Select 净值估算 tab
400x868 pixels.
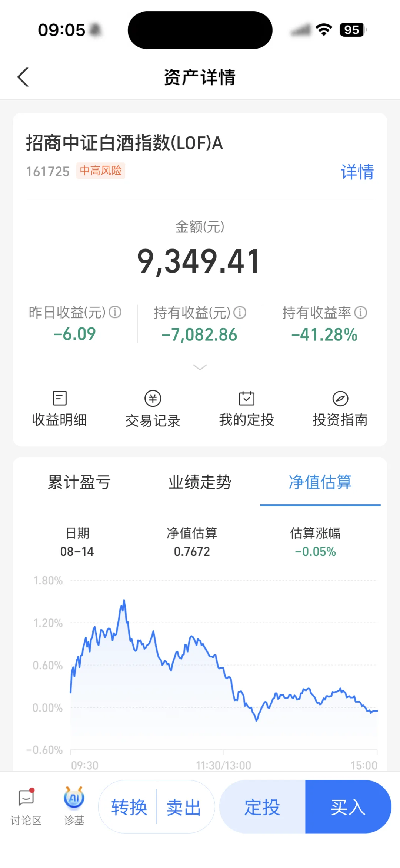click(x=320, y=482)
